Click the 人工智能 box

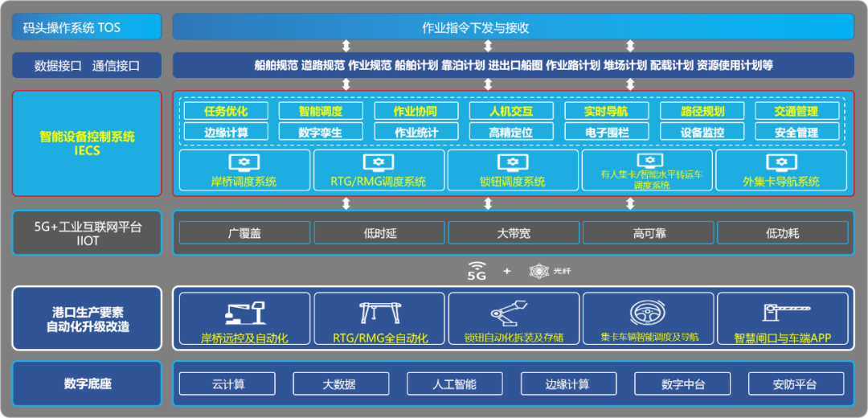(x=455, y=383)
